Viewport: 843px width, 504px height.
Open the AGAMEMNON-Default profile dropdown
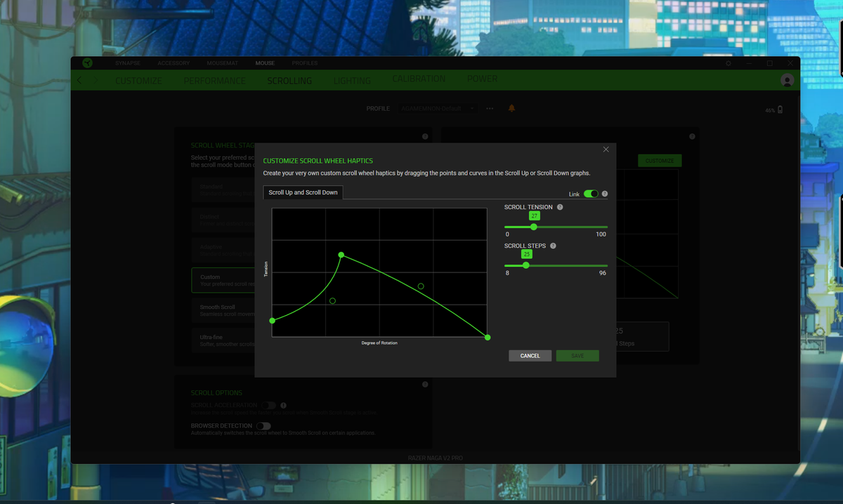pyautogui.click(x=437, y=108)
